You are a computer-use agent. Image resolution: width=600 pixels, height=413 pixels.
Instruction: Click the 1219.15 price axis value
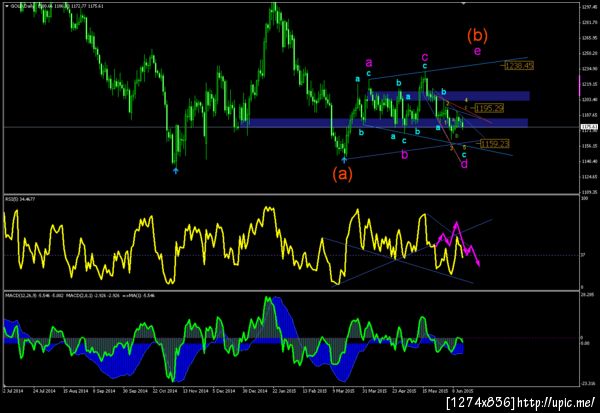589,84
